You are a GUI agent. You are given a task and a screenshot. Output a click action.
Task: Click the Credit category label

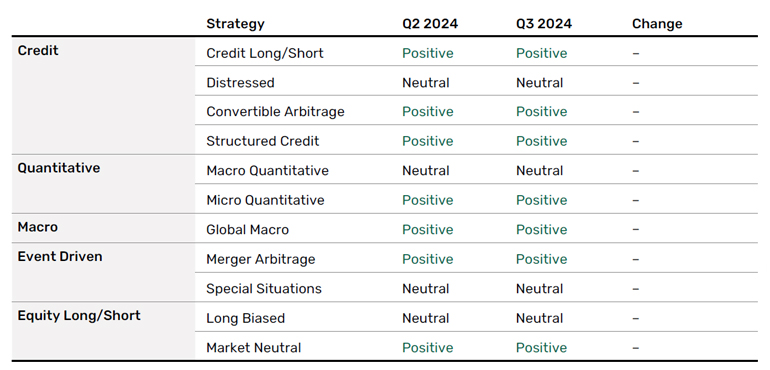pyautogui.click(x=38, y=51)
